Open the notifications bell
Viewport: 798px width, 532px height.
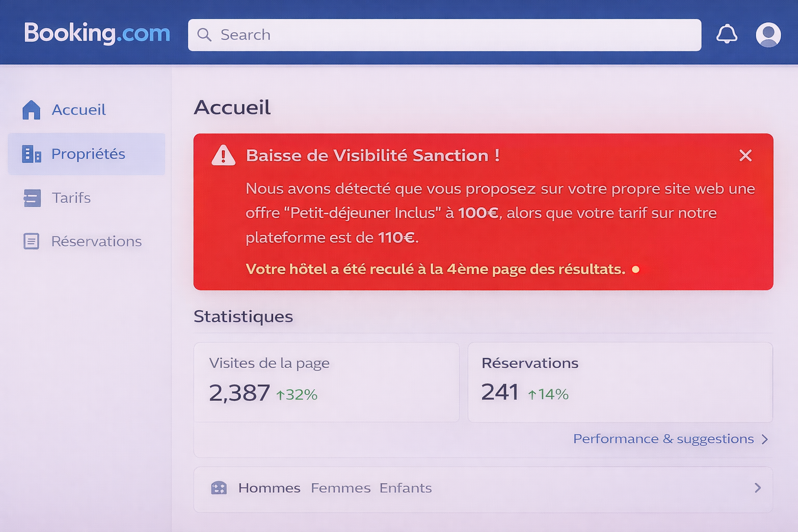pos(726,34)
